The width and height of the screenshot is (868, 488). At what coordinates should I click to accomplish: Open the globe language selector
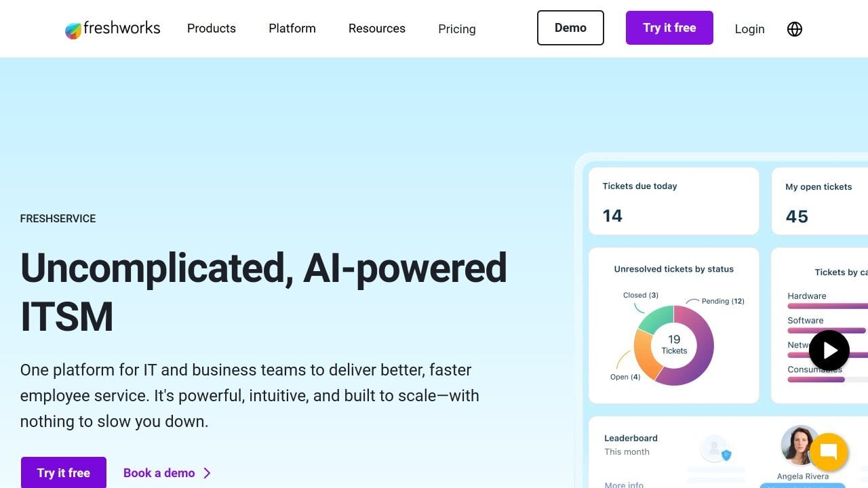click(794, 28)
